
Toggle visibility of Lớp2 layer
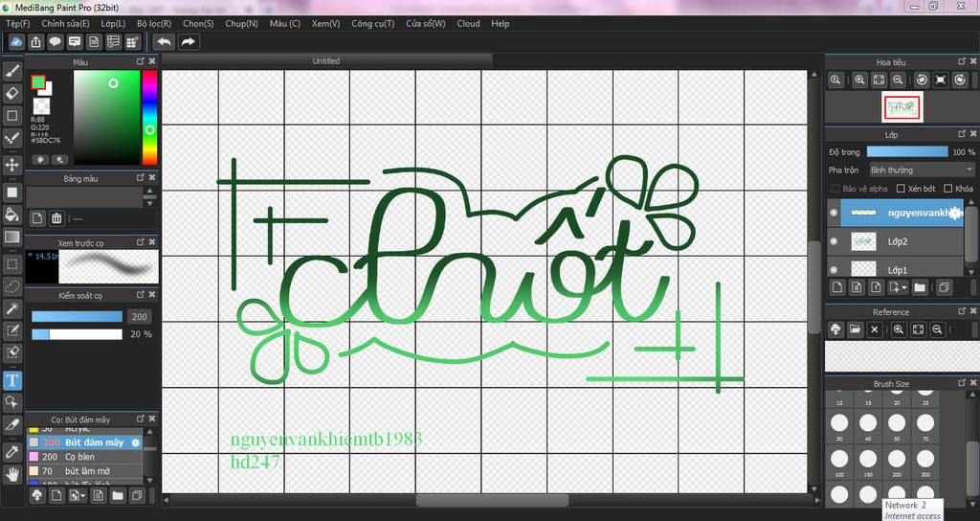834,241
